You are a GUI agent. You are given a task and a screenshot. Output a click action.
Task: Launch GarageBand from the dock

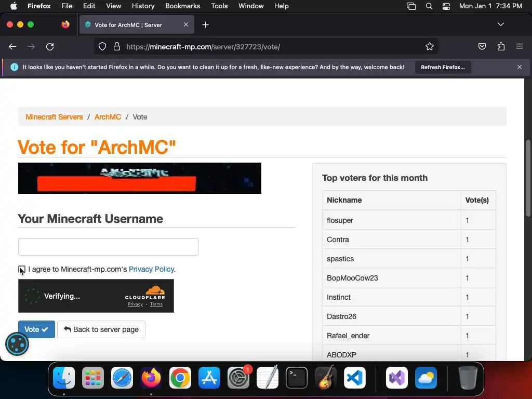point(326,378)
